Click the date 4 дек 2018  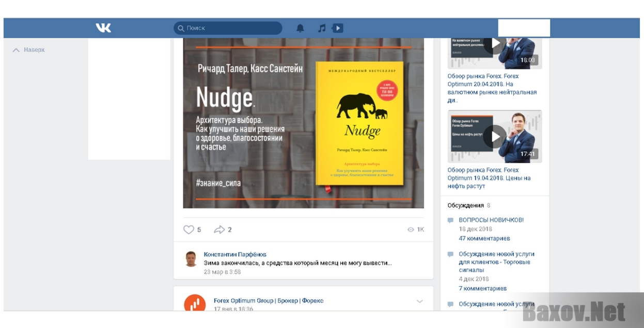pyautogui.click(x=474, y=279)
